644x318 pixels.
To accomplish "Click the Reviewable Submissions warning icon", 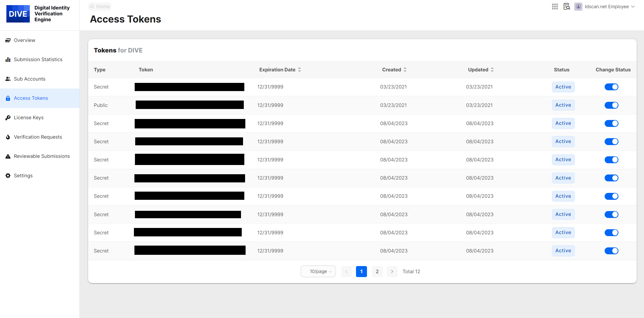I will pyautogui.click(x=8, y=156).
